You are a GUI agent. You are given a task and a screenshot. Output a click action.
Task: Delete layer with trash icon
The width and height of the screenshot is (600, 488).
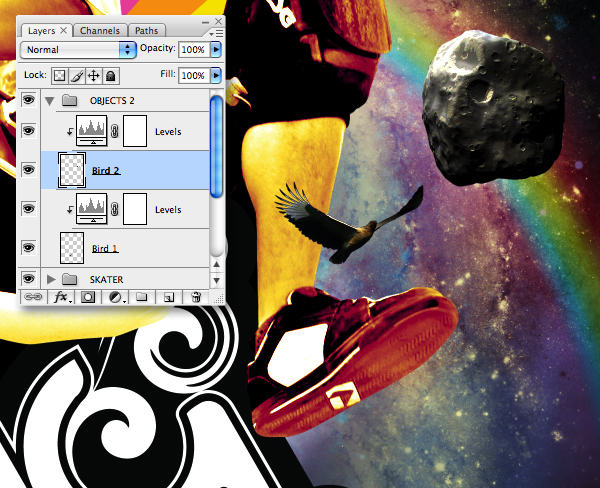click(196, 297)
